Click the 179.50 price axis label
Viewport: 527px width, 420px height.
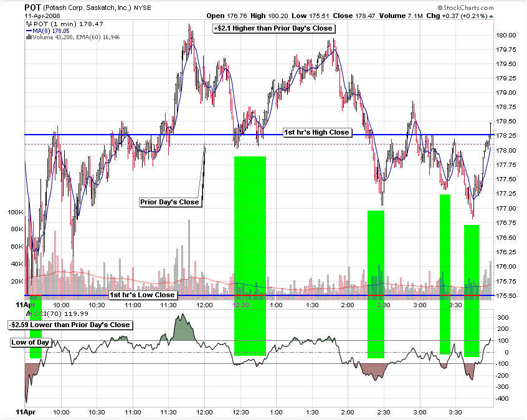[506, 64]
